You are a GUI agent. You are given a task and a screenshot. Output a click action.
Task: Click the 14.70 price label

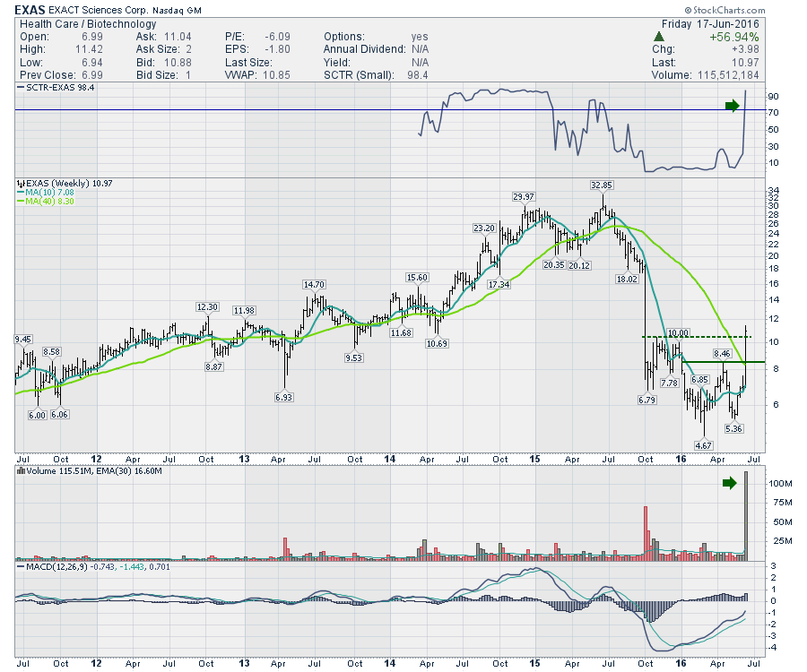314,284
